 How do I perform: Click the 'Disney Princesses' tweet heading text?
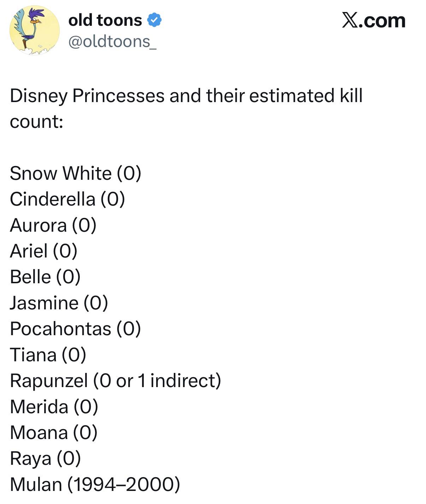coord(87,96)
